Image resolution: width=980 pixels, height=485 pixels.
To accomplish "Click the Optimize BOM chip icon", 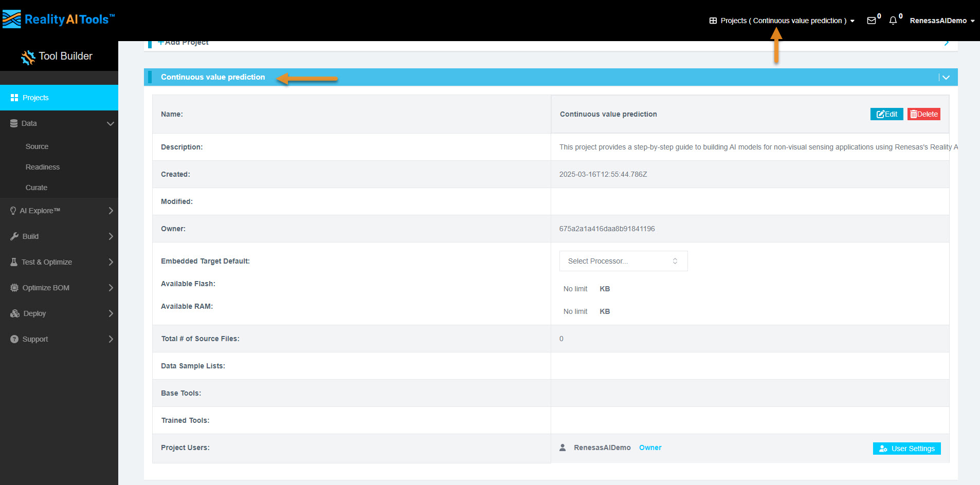I will point(14,288).
